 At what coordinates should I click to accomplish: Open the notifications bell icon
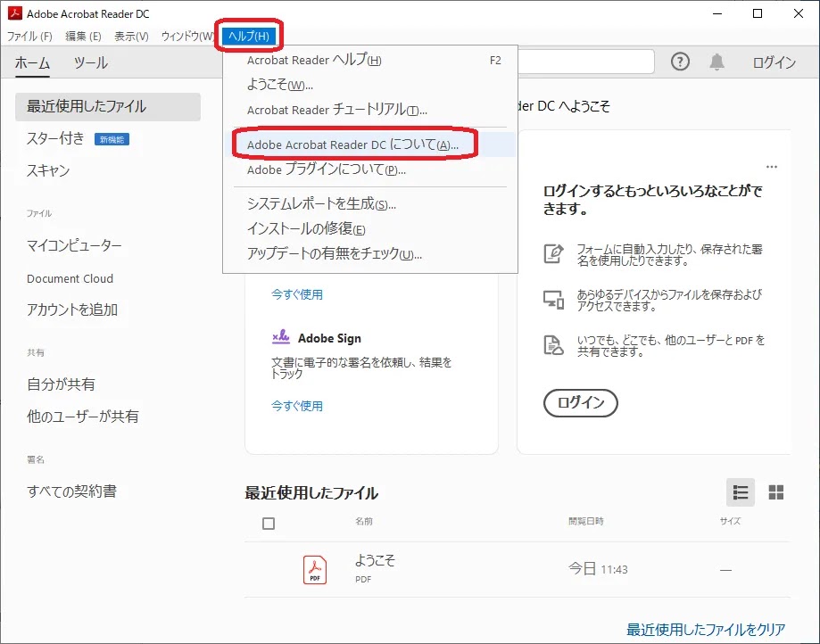point(717,62)
